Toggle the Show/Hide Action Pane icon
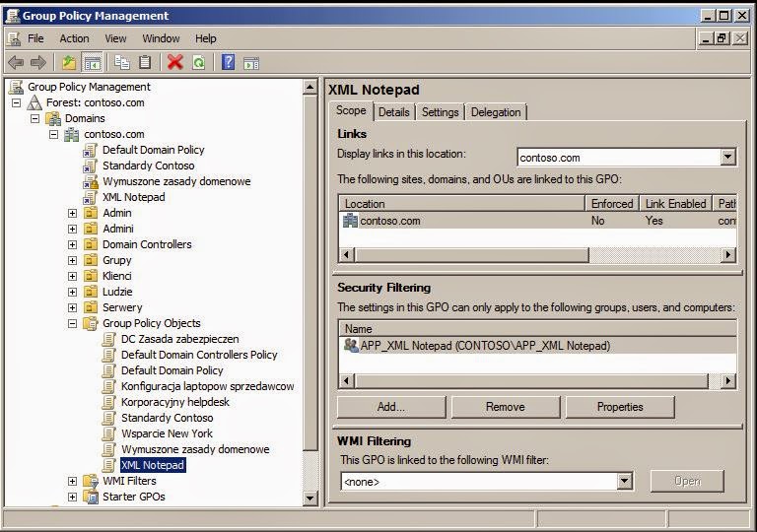757x532 pixels. (x=251, y=63)
